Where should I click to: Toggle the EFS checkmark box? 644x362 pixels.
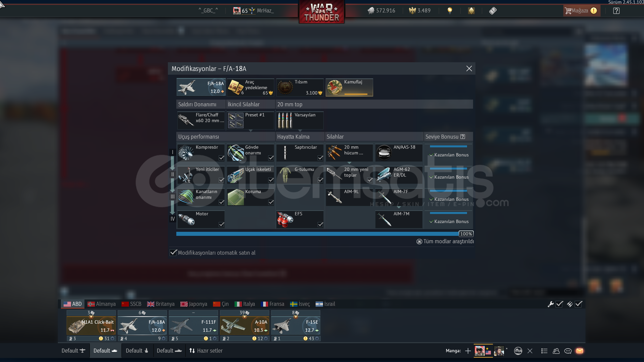(320, 224)
